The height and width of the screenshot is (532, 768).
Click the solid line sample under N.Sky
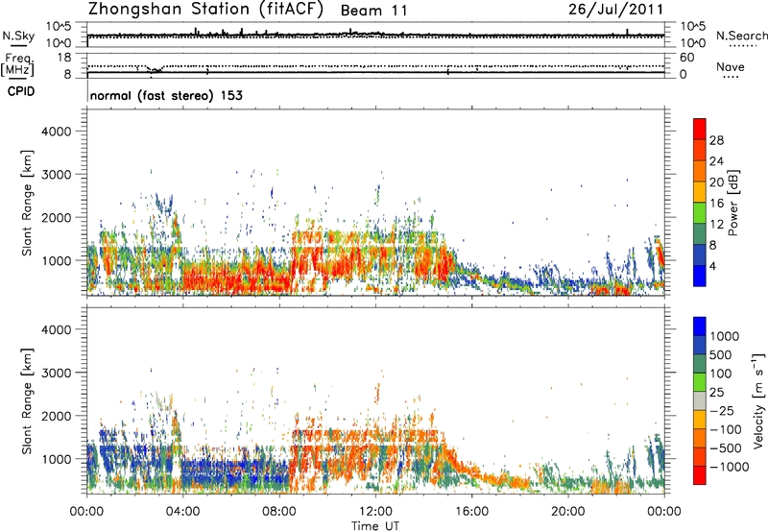[x=18, y=45]
